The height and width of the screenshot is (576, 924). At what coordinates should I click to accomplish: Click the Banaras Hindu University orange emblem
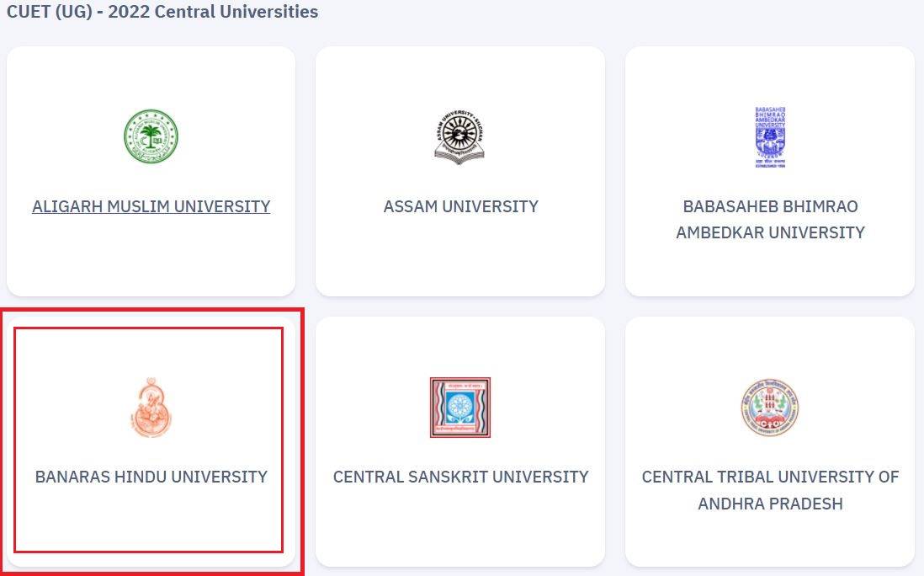tap(151, 408)
